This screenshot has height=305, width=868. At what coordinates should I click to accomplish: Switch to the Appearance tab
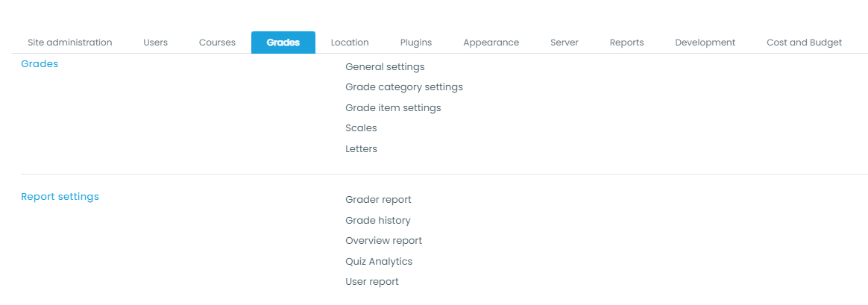(x=491, y=43)
